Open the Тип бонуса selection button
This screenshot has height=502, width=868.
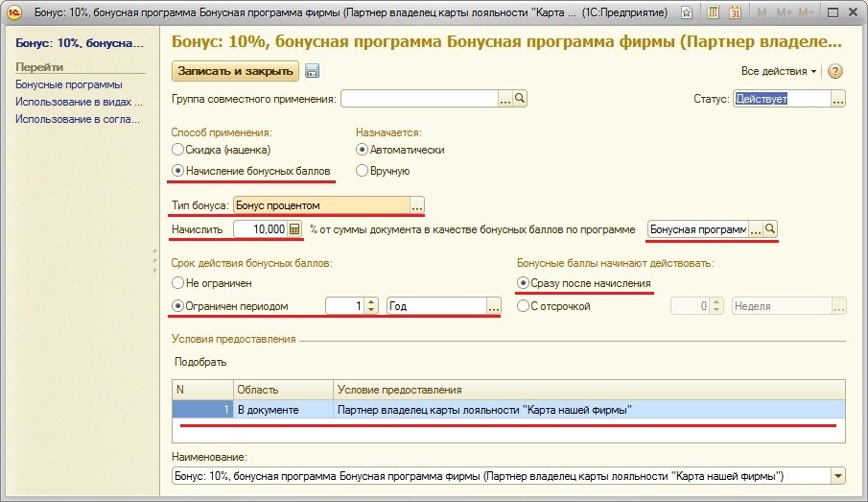coord(416,205)
